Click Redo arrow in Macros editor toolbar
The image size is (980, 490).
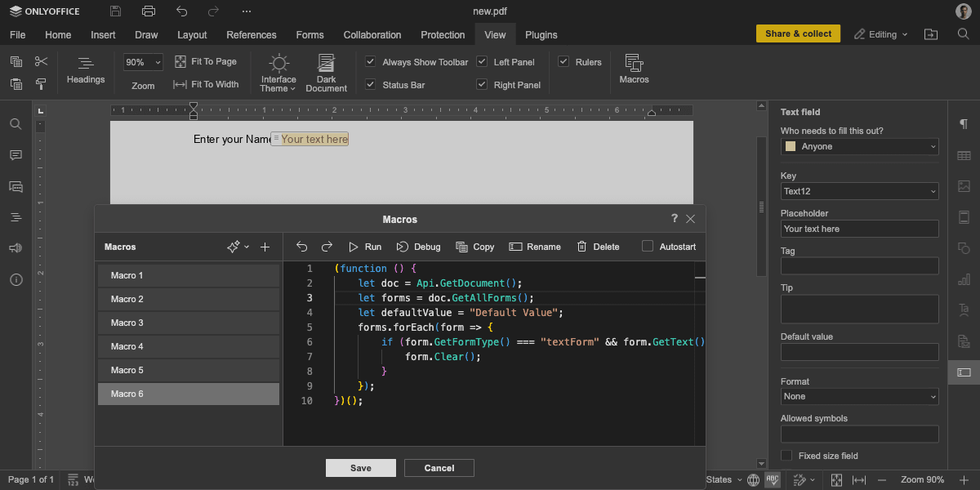(327, 247)
